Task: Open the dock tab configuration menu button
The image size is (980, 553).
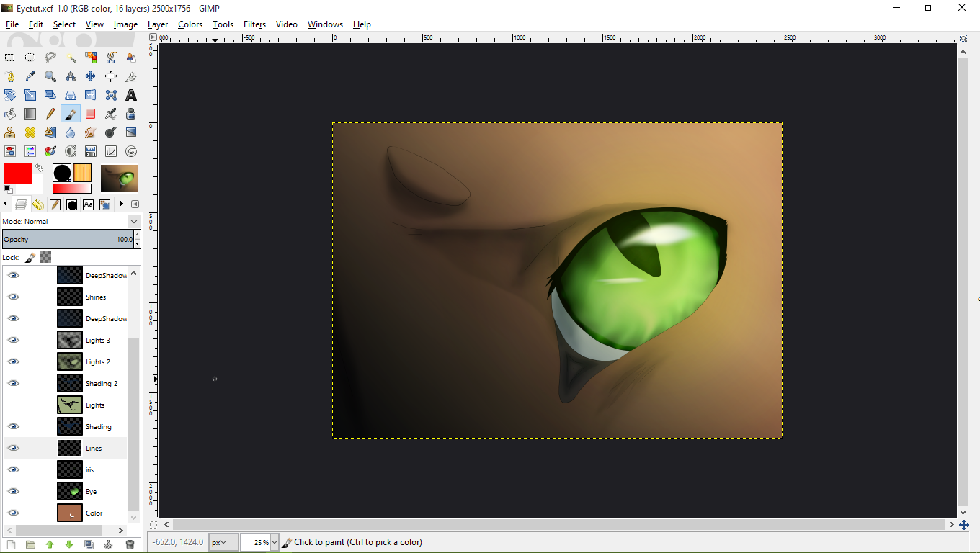Action: (x=135, y=204)
